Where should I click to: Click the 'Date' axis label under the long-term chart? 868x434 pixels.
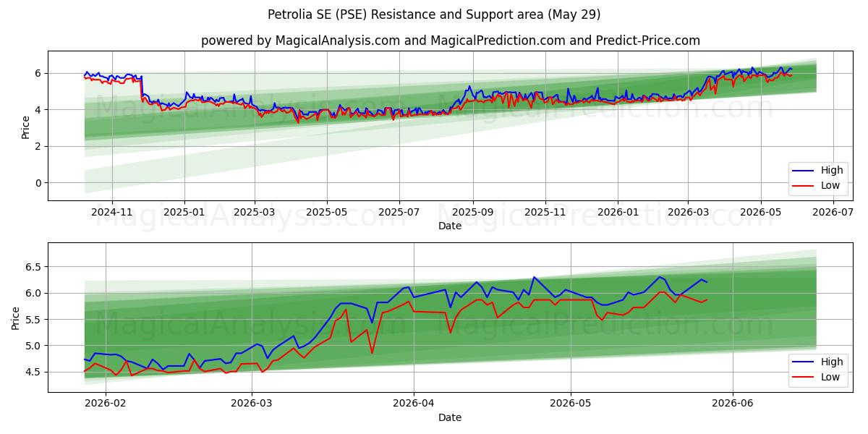tap(450, 226)
